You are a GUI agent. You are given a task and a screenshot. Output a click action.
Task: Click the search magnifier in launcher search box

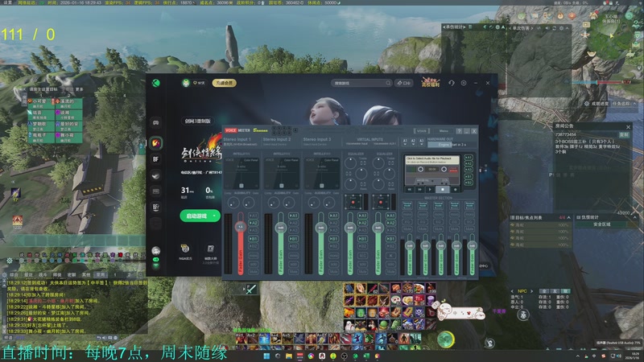point(388,83)
